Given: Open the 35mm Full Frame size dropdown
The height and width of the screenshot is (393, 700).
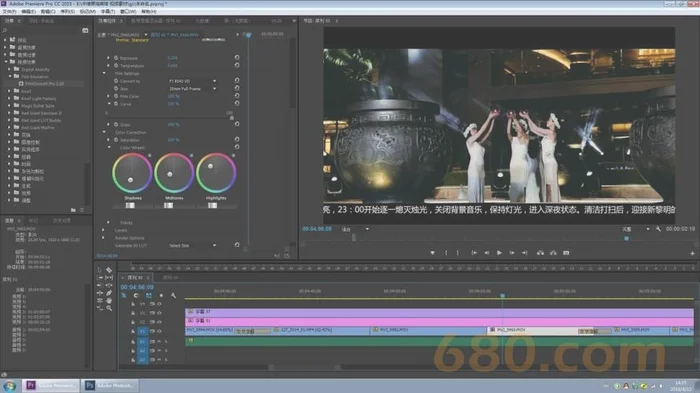Looking at the screenshot, I should pyautogui.click(x=192, y=89).
